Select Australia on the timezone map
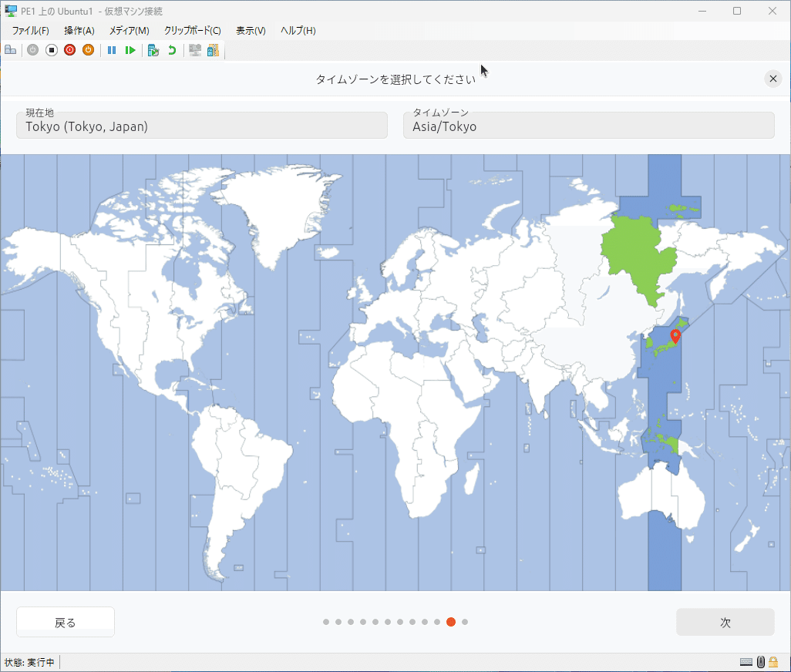The height and width of the screenshot is (672, 791). pos(661,496)
